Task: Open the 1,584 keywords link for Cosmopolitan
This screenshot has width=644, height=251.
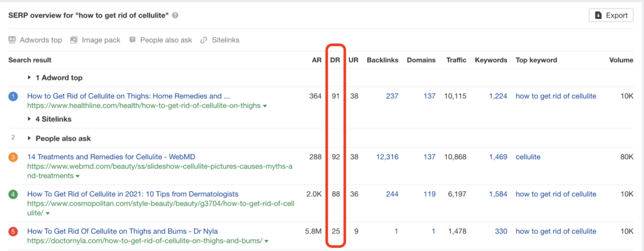Action: [498, 194]
